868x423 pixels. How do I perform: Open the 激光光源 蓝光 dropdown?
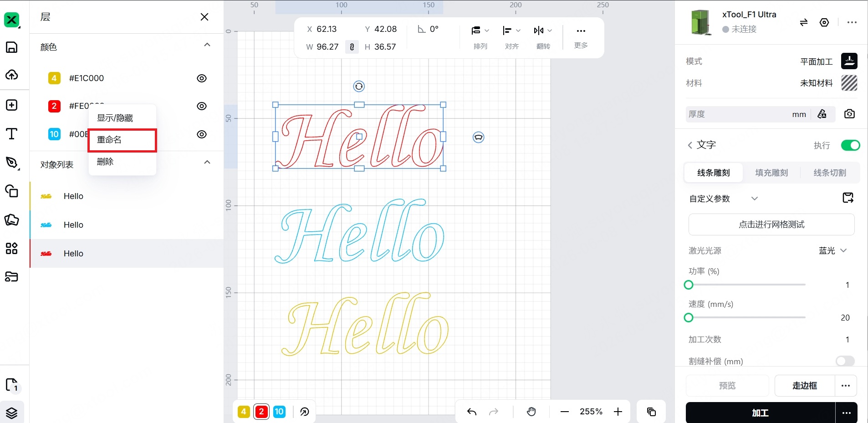click(832, 250)
